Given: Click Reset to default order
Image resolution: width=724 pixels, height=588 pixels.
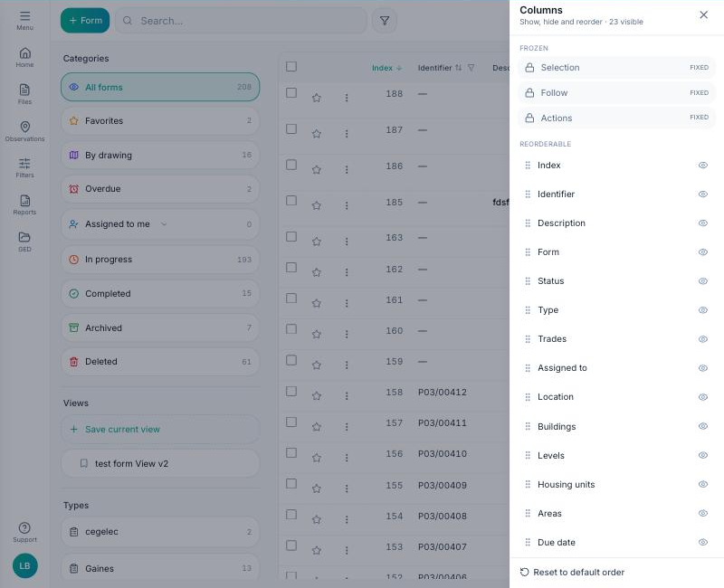Looking at the screenshot, I should [x=572, y=573].
